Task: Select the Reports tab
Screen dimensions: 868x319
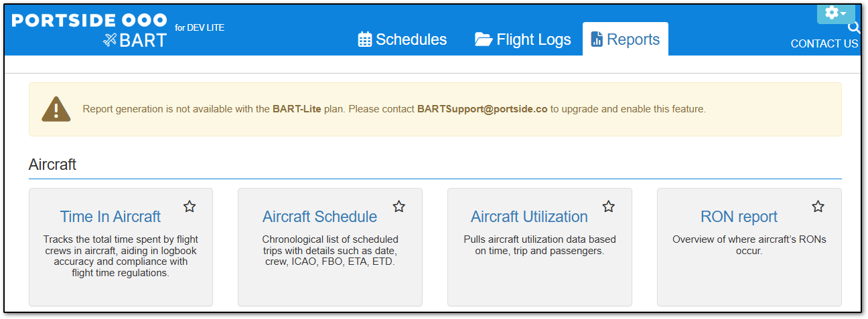Action: coord(626,39)
